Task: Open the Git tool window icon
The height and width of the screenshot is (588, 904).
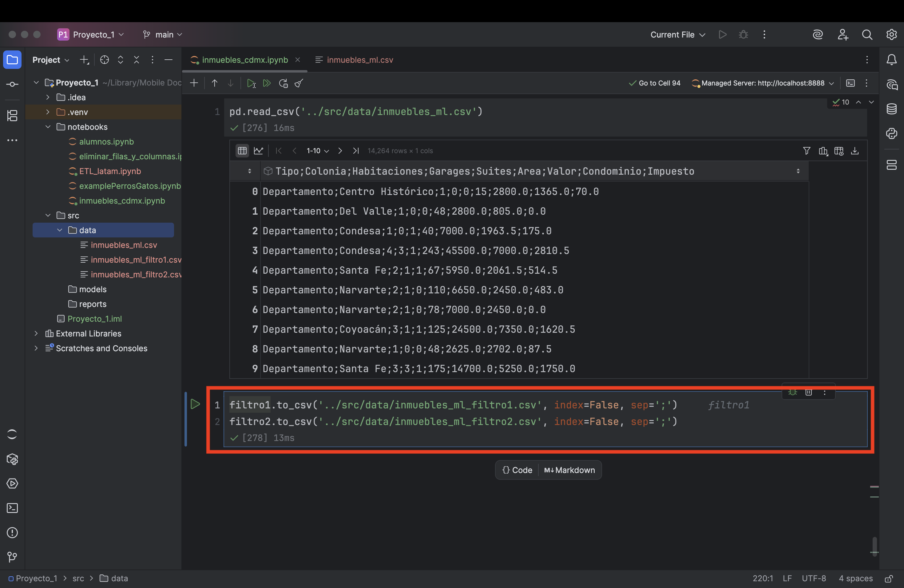Action: coord(12,557)
